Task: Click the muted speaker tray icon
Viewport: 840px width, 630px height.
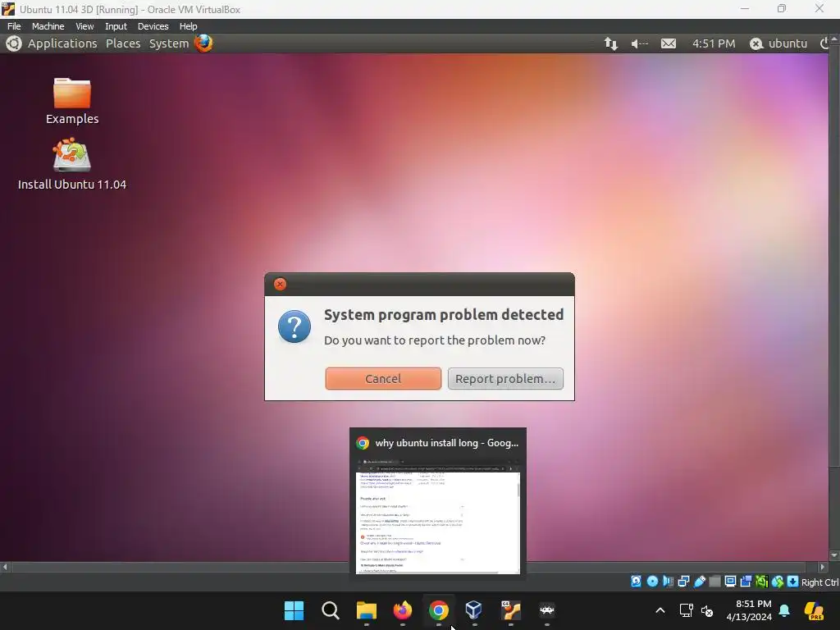Action: click(707, 610)
